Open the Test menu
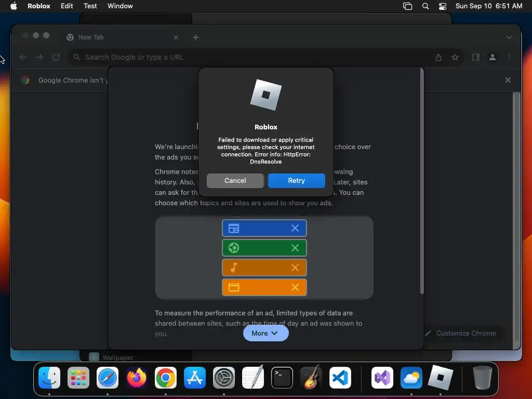 [90, 6]
